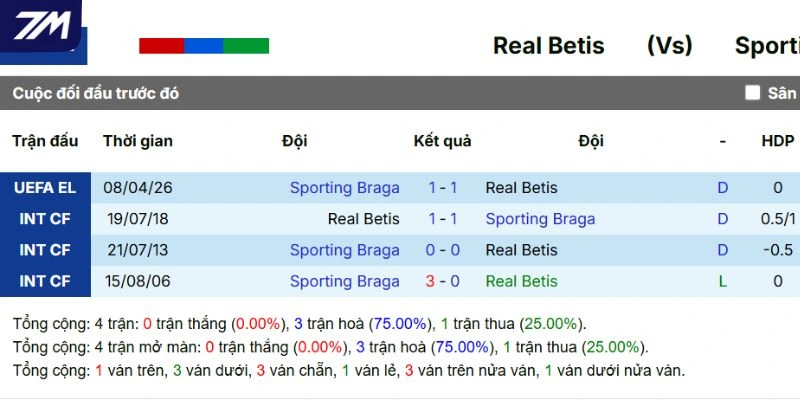Click the Real Betis title heading
Image resolution: width=800 pixels, height=400 pixels.
point(548,46)
